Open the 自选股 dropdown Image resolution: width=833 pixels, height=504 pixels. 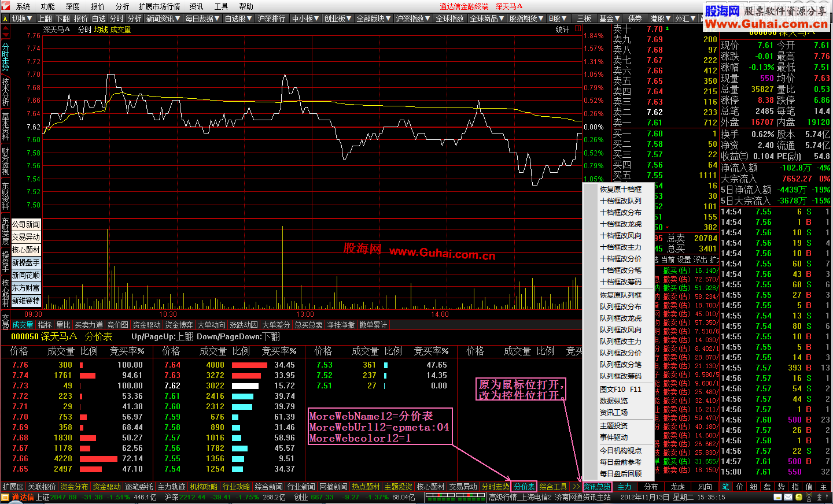[238, 18]
